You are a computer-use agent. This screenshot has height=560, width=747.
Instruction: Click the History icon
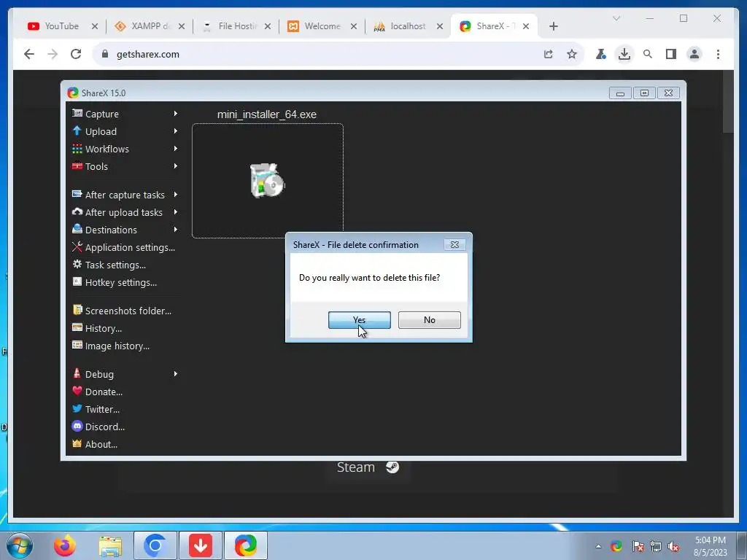[x=77, y=327]
